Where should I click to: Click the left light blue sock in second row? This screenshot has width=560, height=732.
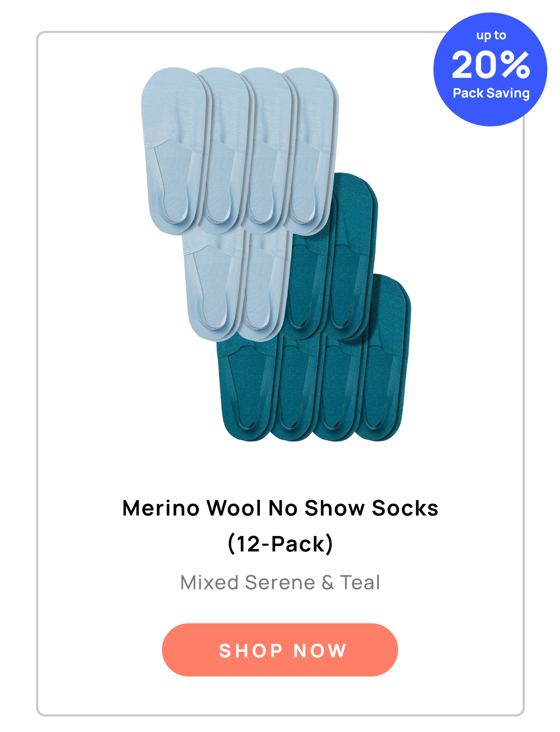[x=212, y=285]
